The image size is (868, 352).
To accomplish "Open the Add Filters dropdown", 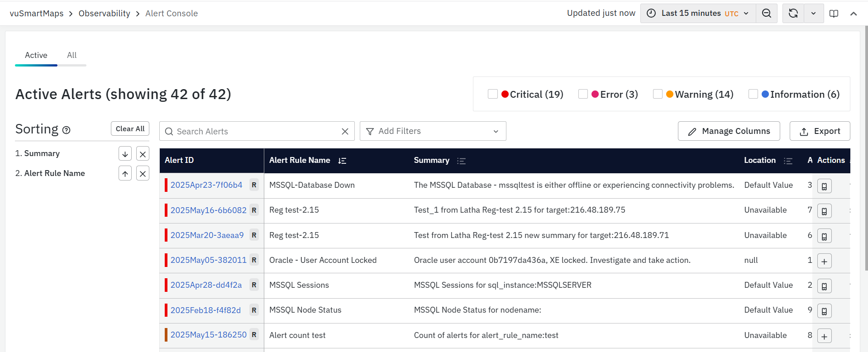I will click(x=433, y=131).
